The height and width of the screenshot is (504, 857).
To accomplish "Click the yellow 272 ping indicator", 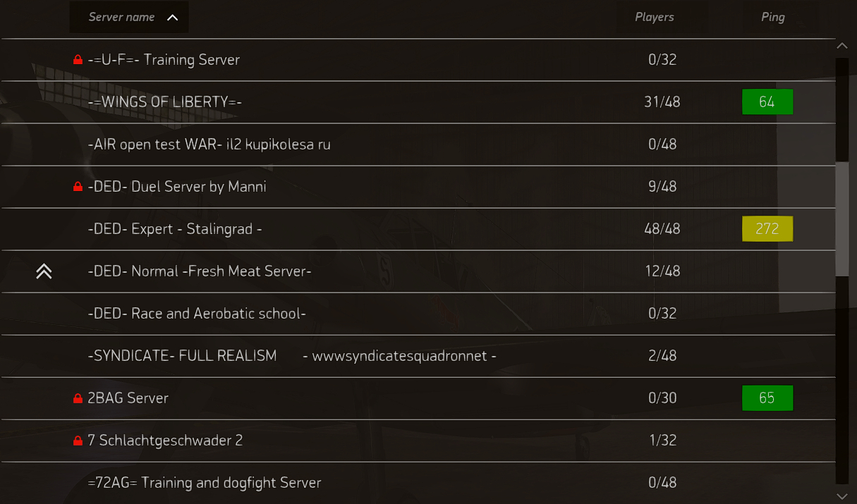I will pyautogui.click(x=767, y=229).
